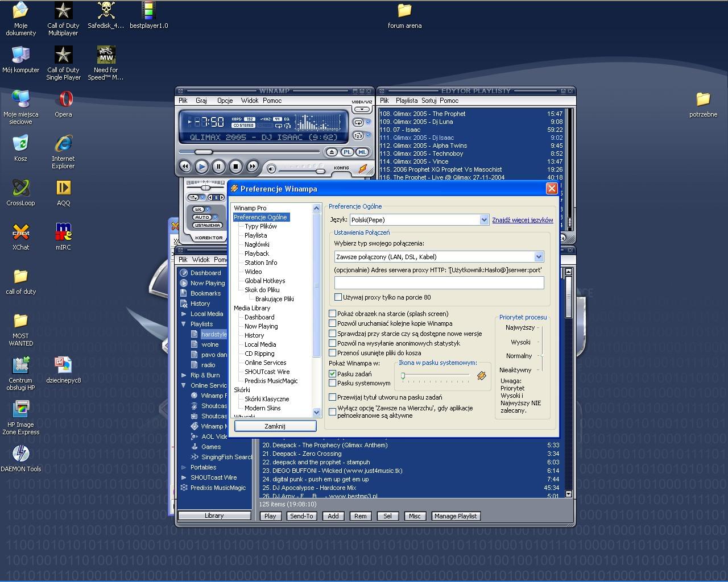The width and height of the screenshot is (728, 582).
Task: Stop playback in Winamp main window
Action: point(235,167)
